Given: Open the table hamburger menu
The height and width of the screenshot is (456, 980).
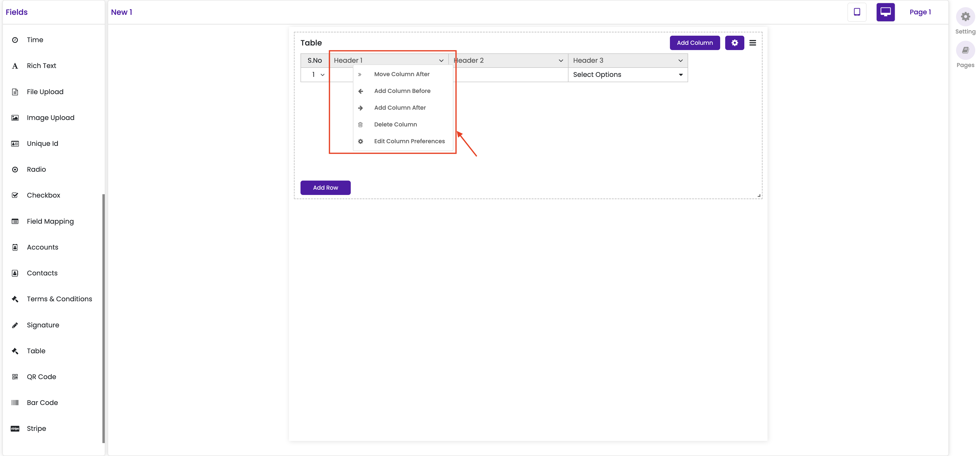Looking at the screenshot, I should click(752, 43).
